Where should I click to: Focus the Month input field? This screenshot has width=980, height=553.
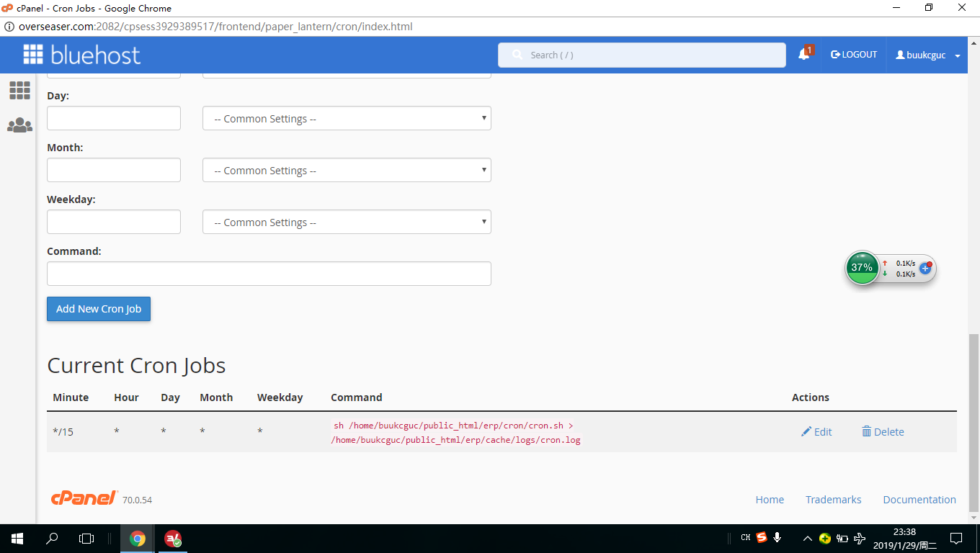(114, 171)
